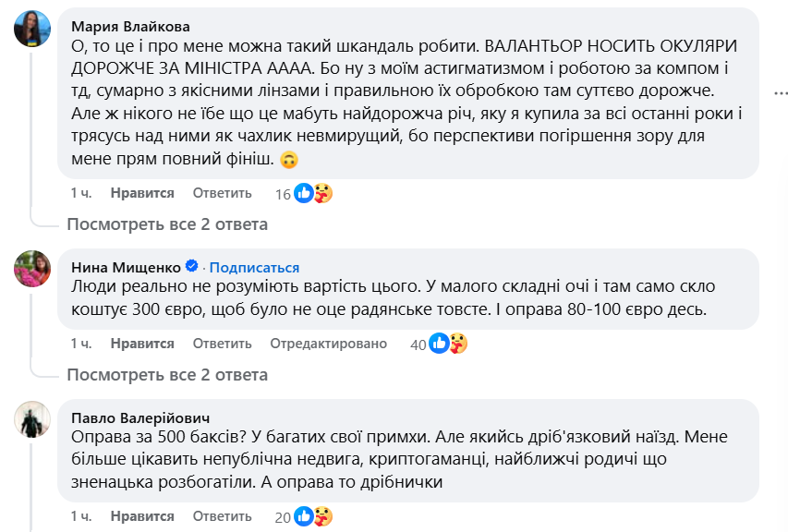
Task: Show reactions on Павло's comment with count 20
Action: click(312, 516)
